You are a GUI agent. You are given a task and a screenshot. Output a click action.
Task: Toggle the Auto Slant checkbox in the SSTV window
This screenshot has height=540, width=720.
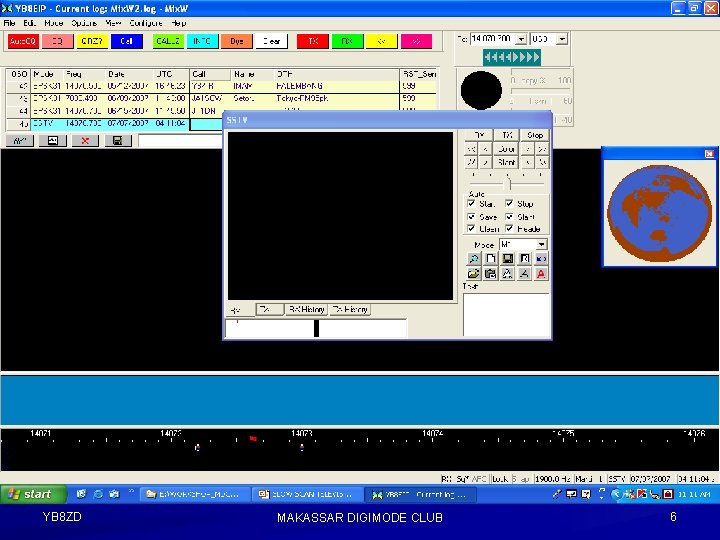[x=509, y=216]
